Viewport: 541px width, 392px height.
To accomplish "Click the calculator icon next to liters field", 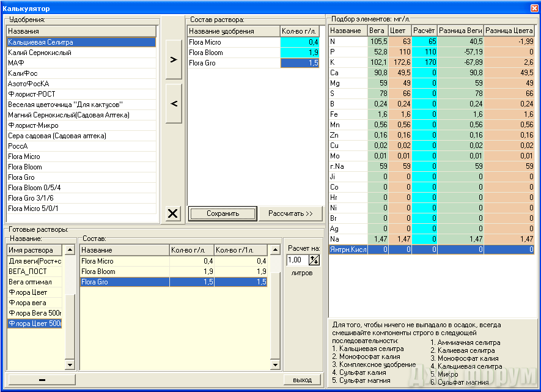I will (x=314, y=260).
